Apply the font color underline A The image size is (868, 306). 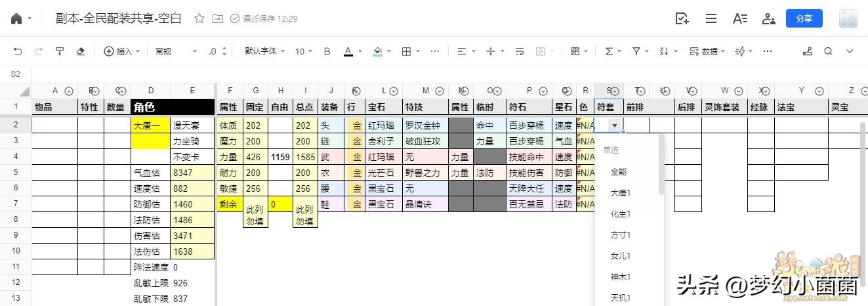tap(349, 51)
